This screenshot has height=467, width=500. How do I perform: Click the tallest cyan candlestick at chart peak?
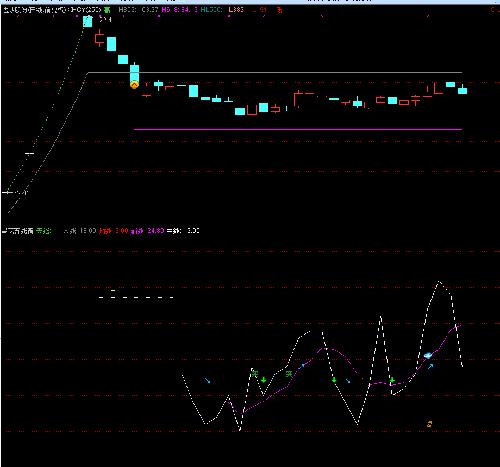[88, 21]
